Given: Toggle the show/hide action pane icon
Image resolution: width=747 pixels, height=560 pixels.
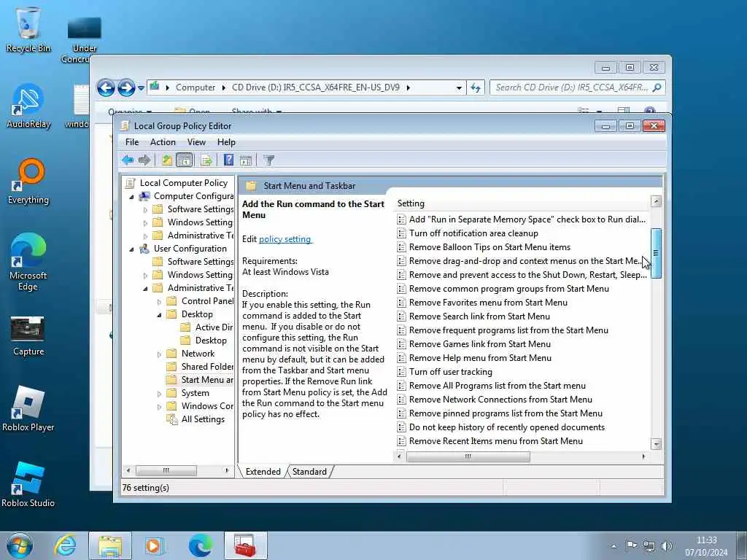Looking at the screenshot, I should point(246,160).
